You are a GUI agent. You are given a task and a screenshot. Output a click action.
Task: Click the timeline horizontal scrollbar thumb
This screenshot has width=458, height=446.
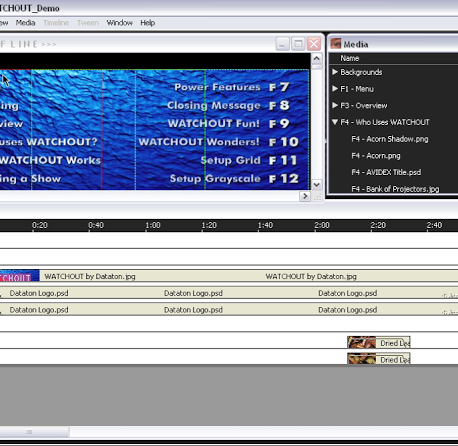(34, 432)
